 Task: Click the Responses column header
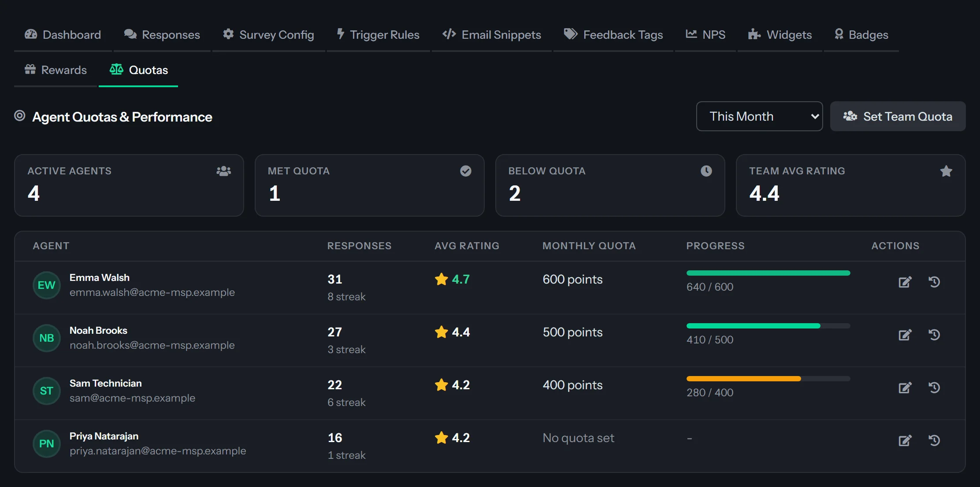[359, 246]
